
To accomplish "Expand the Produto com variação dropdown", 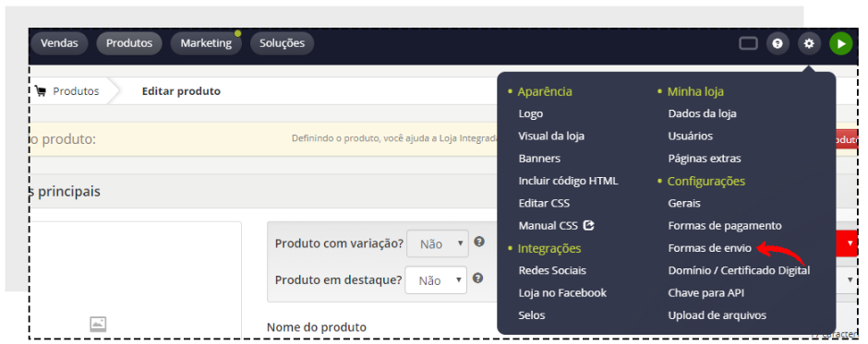I will click(x=438, y=243).
